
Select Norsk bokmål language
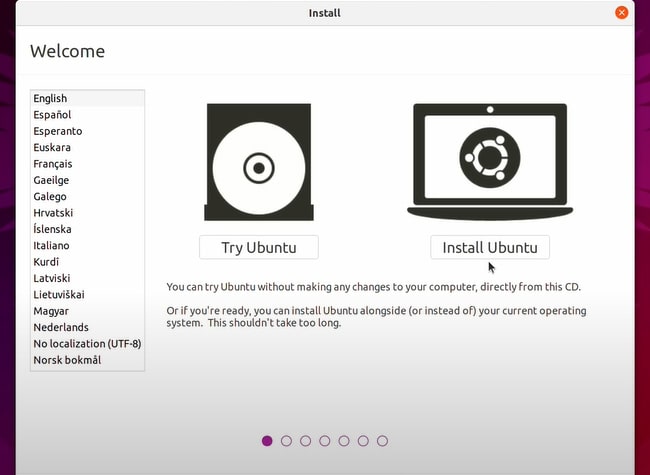pyautogui.click(x=87, y=360)
